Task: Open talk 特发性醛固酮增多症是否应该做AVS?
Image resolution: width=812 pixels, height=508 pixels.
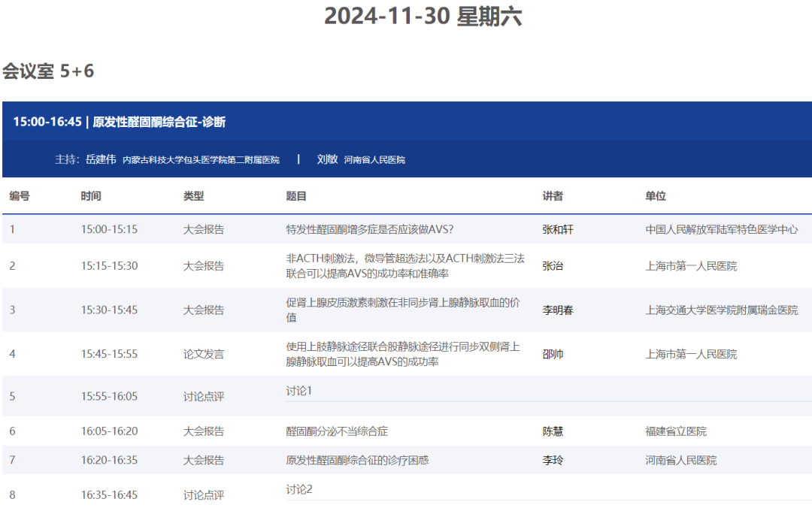Action: coord(369,229)
